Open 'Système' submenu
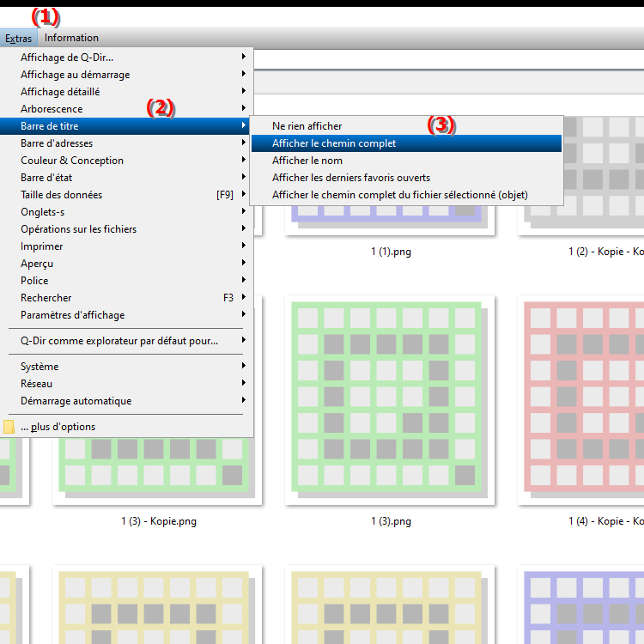The width and height of the screenshot is (644, 644). [126, 367]
